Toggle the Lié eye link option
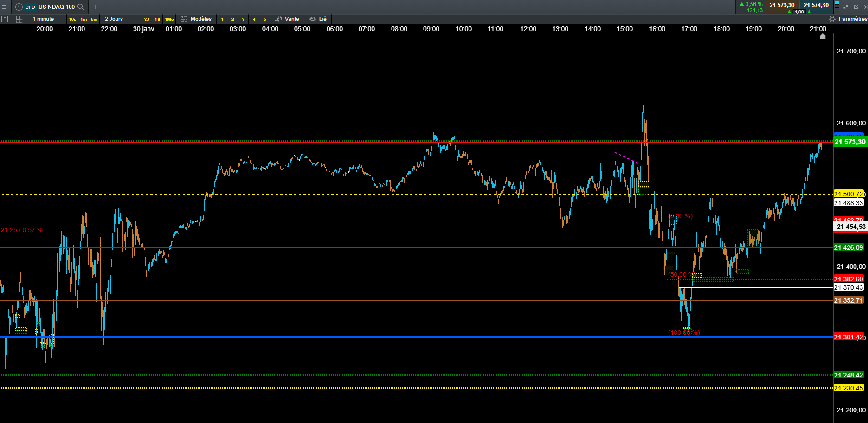 coord(318,19)
